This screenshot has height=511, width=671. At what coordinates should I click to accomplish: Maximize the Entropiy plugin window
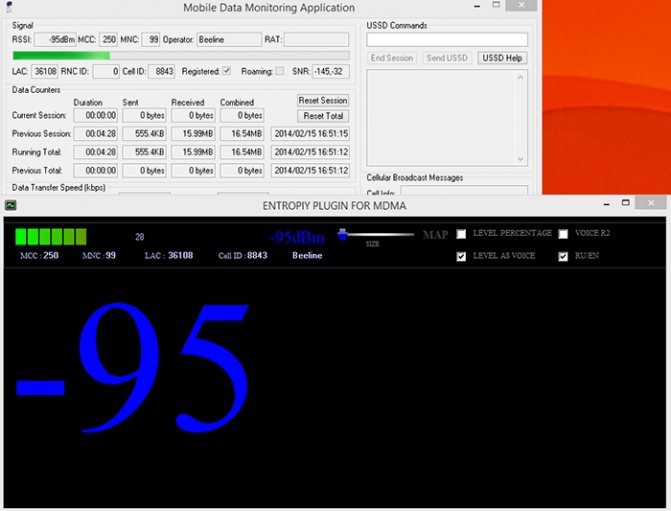tap(625, 203)
